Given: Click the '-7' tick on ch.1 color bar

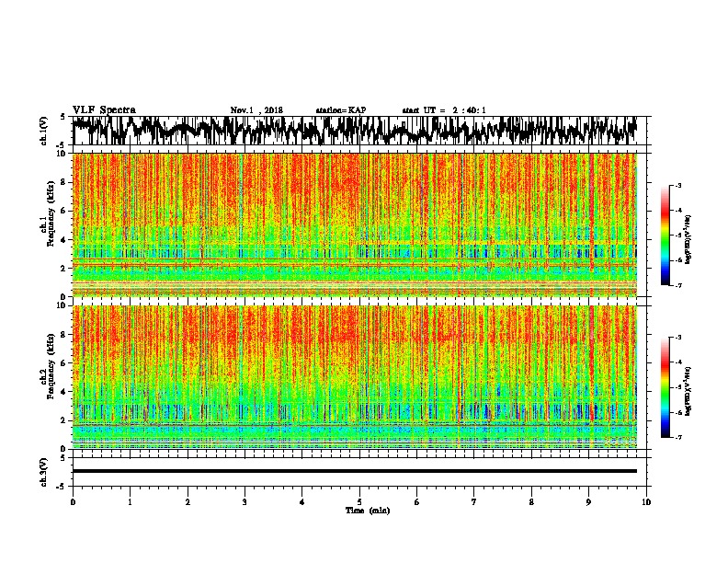Looking at the screenshot, I should point(678,285).
